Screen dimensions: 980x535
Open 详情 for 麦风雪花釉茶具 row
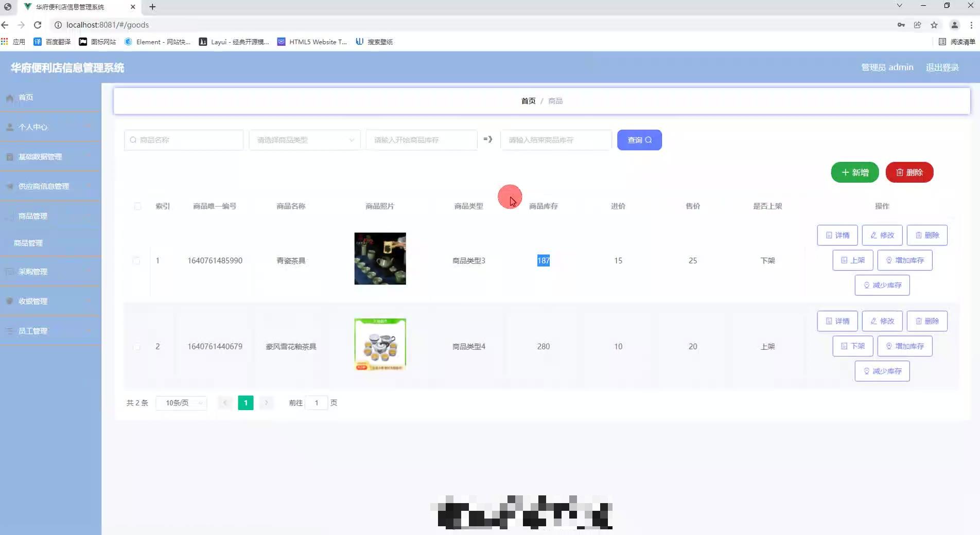tap(837, 321)
